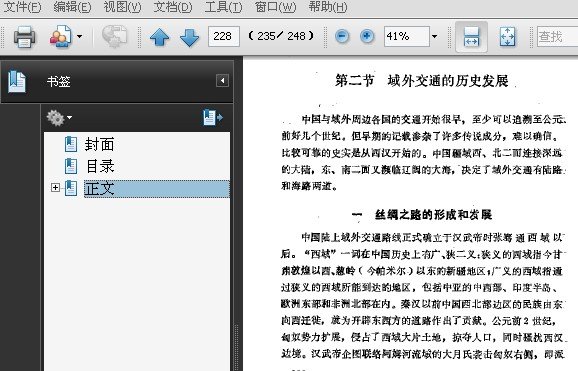Click the page number field showing 228
Image resolution: width=578 pixels, height=371 pixels.
[223, 36]
